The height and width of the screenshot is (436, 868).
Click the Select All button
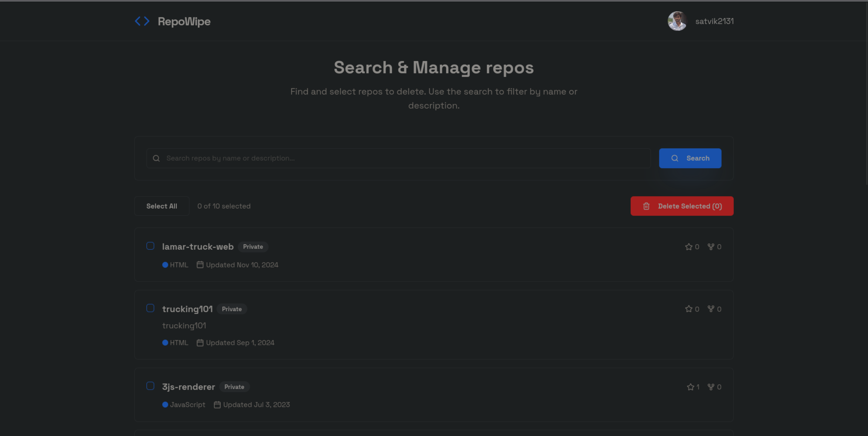tap(162, 206)
